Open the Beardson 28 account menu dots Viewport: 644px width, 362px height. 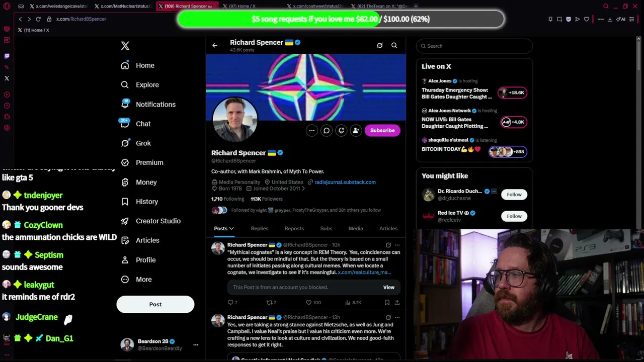[x=196, y=345]
